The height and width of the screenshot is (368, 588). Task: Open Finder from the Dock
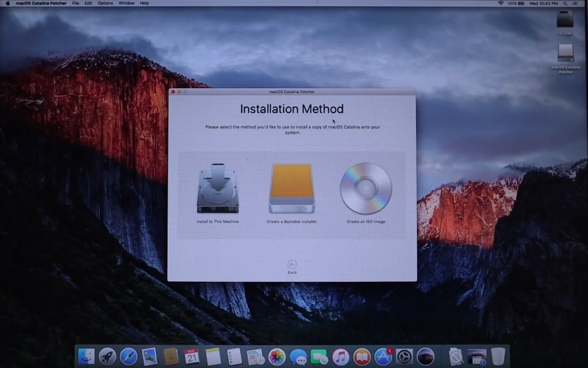pos(86,356)
